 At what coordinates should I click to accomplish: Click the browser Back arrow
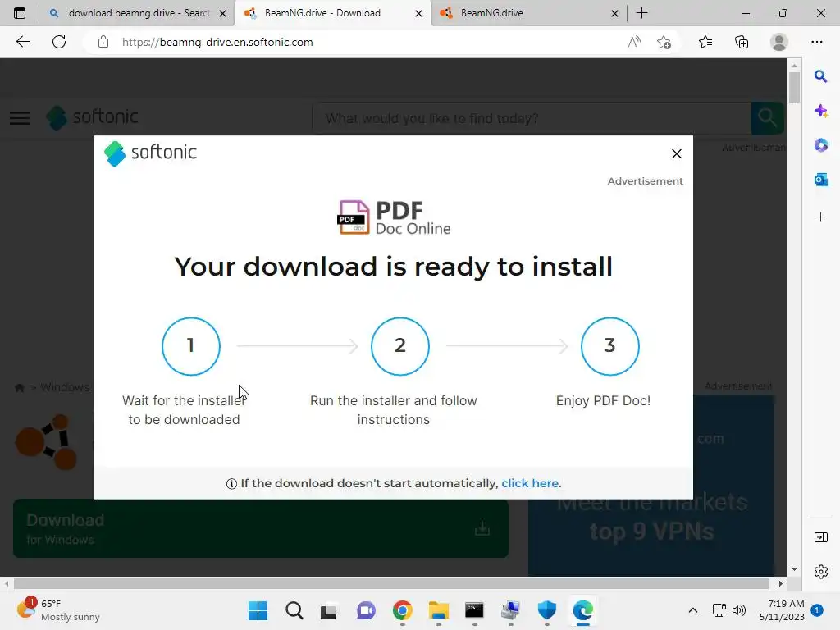tap(22, 42)
